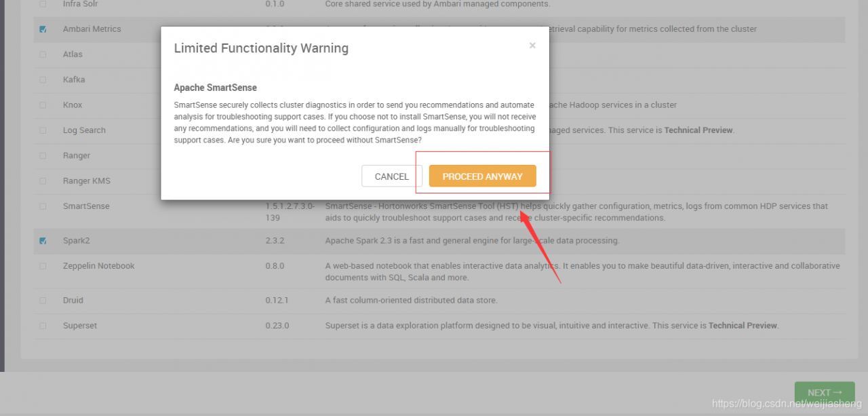The image size is (868, 416).
Task: Uncheck the Spark2 service checkbox
Action: click(x=43, y=241)
